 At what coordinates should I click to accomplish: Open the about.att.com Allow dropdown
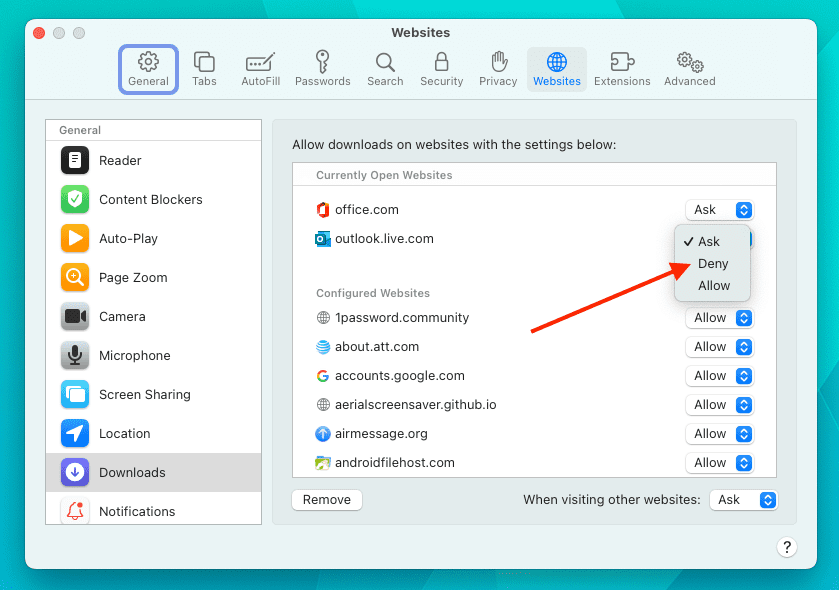[x=719, y=347]
